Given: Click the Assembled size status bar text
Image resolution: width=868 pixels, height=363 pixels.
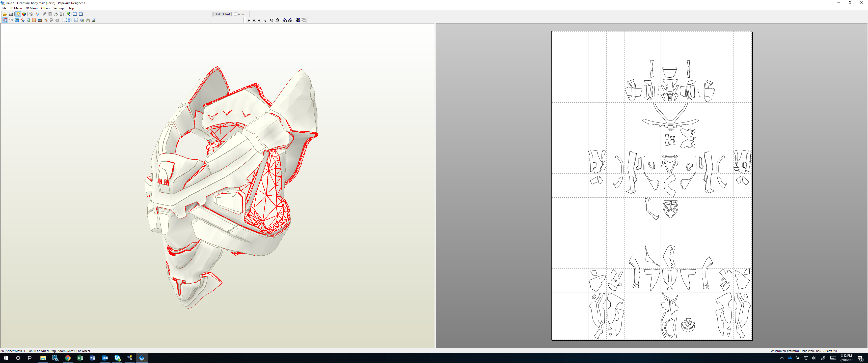Looking at the screenshot, I should tap(804, 351).
